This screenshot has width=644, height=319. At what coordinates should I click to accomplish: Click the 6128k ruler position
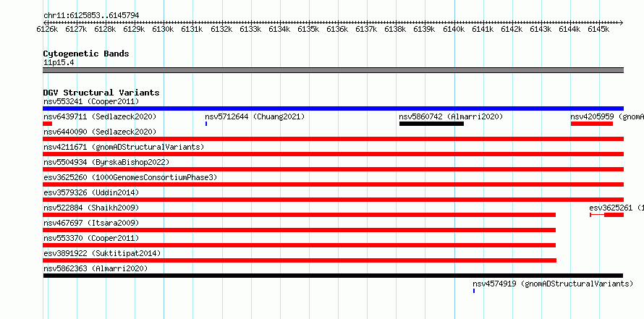[x=106, y=29]
